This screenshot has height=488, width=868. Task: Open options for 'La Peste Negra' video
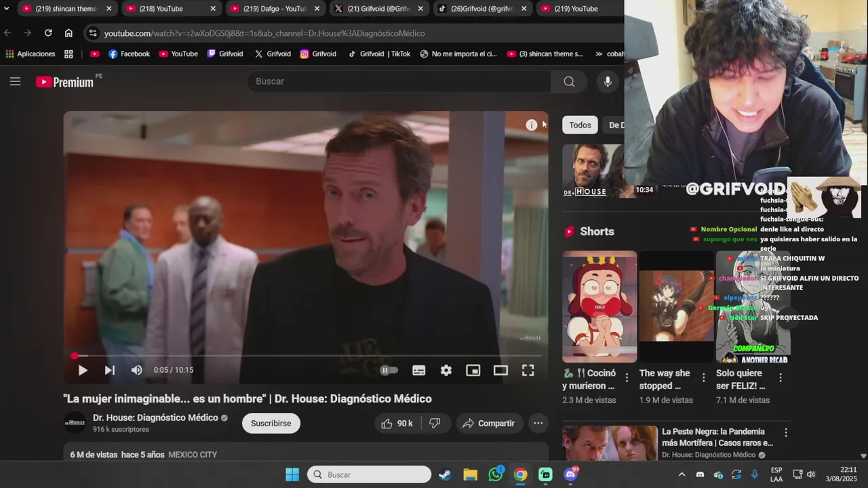coord(786,432)
